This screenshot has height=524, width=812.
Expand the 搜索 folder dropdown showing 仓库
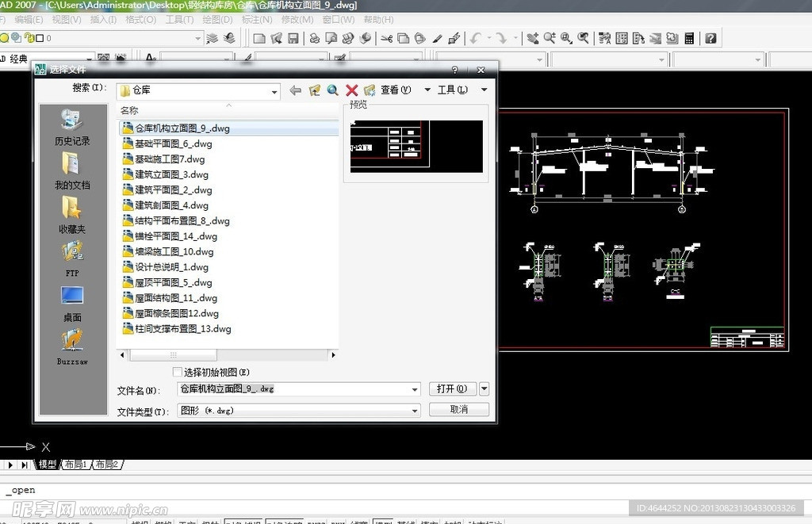pyautogui.click(x=274, y=92)
